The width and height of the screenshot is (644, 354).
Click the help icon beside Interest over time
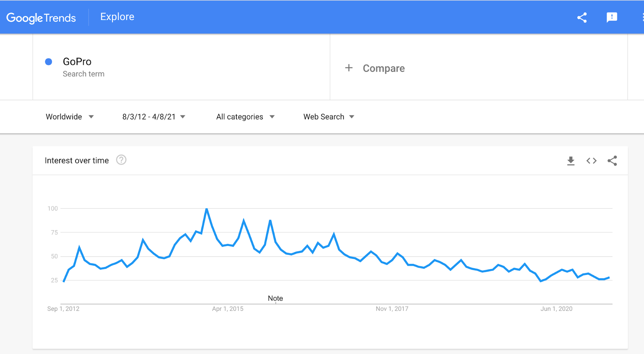pos(121,160)
